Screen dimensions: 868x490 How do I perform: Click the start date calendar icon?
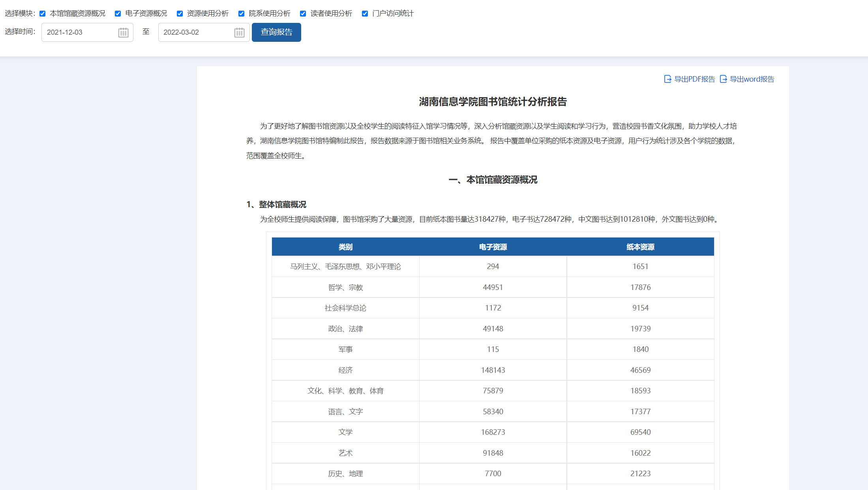(x=123, y=32)
